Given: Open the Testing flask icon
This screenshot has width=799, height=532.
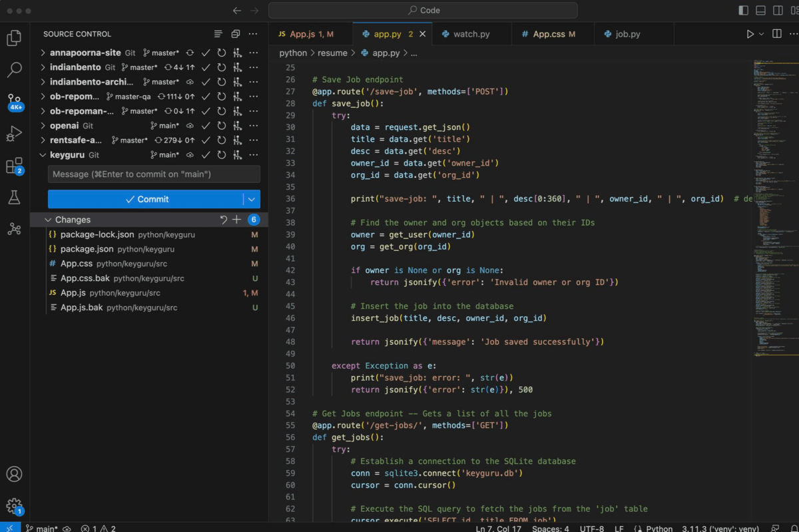Looking at the screenshot, I should coord(14,197).
